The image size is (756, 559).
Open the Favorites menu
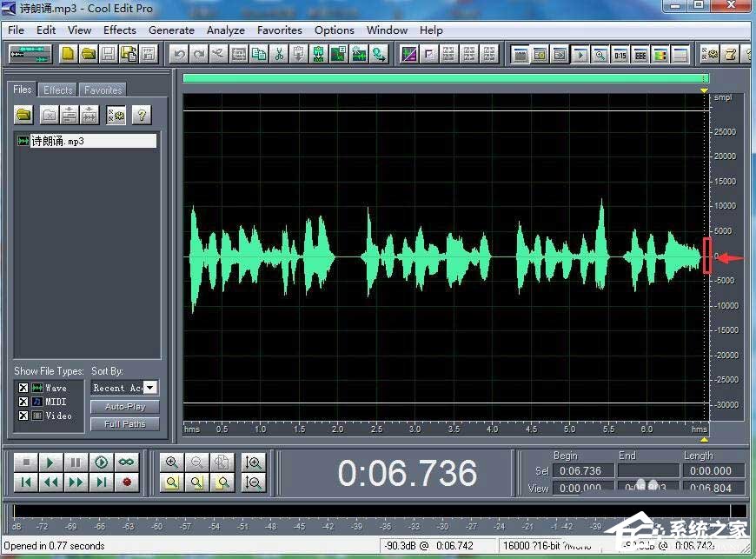coord(280,30)
